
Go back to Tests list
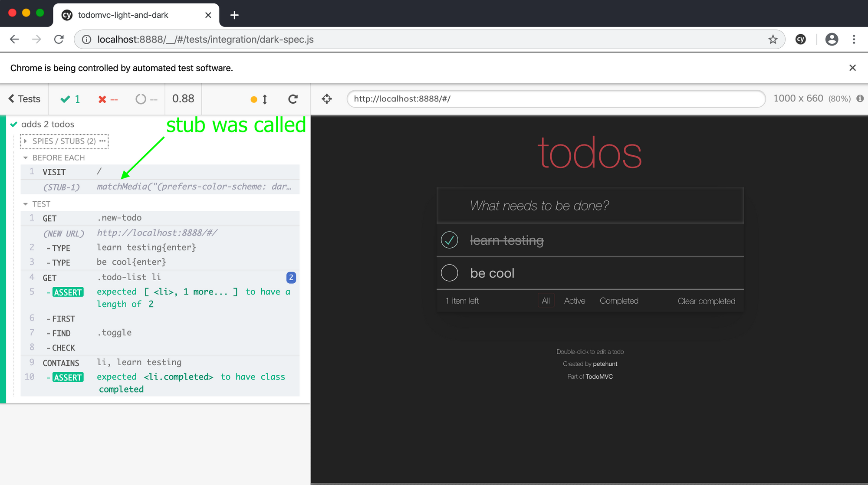[x=25, y=99]
